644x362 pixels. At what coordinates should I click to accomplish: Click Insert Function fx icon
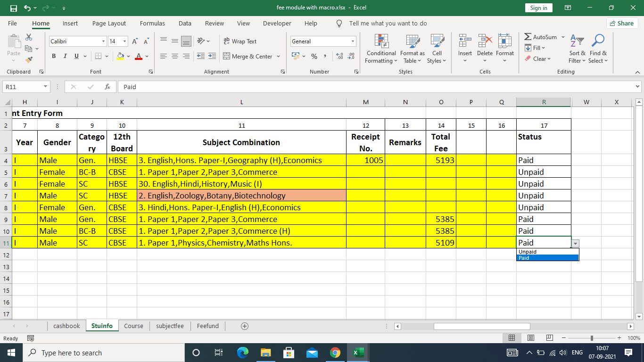(x=107, y=87)
